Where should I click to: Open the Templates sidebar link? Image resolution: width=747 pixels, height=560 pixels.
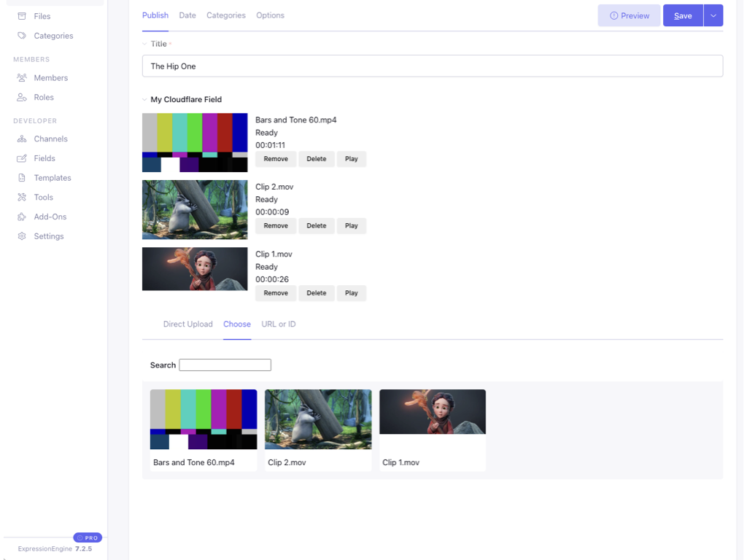click(53, 178)
